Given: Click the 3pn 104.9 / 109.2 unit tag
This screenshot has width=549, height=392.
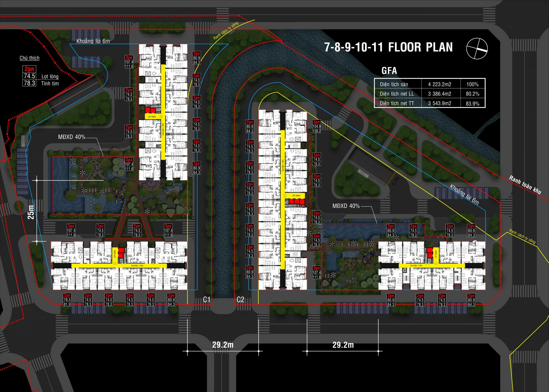Looking at the screenshot, I should (317, 127).
